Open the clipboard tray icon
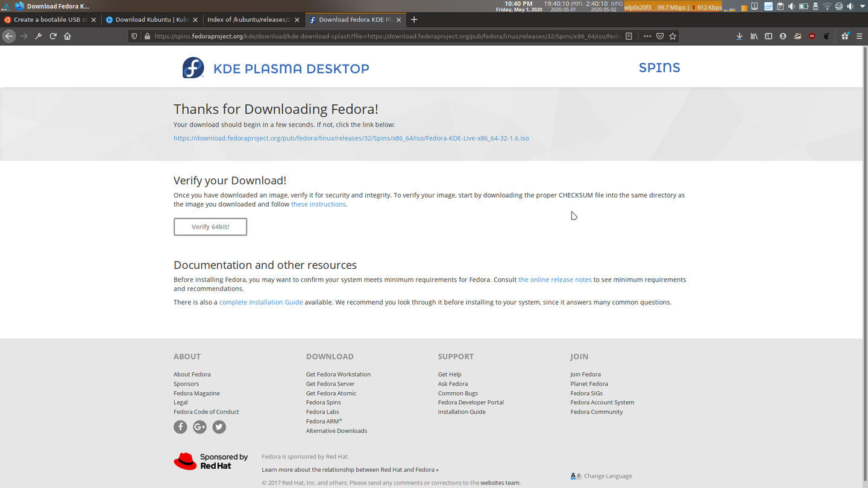Image resolution: width=868 pixels, height=488 pixels. coord(780,7)
